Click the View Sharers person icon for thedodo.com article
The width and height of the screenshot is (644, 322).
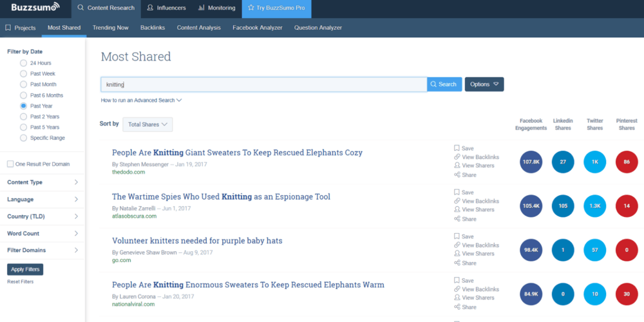457,166
